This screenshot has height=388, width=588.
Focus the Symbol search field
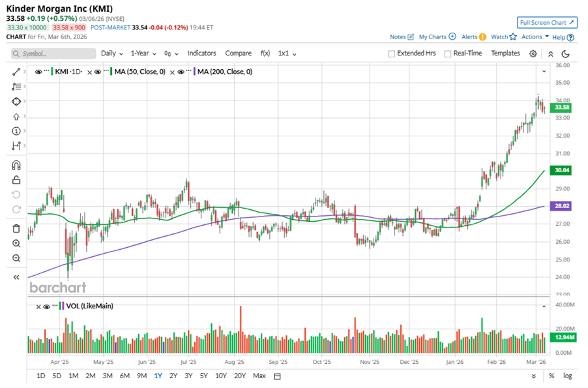point(53,53)
